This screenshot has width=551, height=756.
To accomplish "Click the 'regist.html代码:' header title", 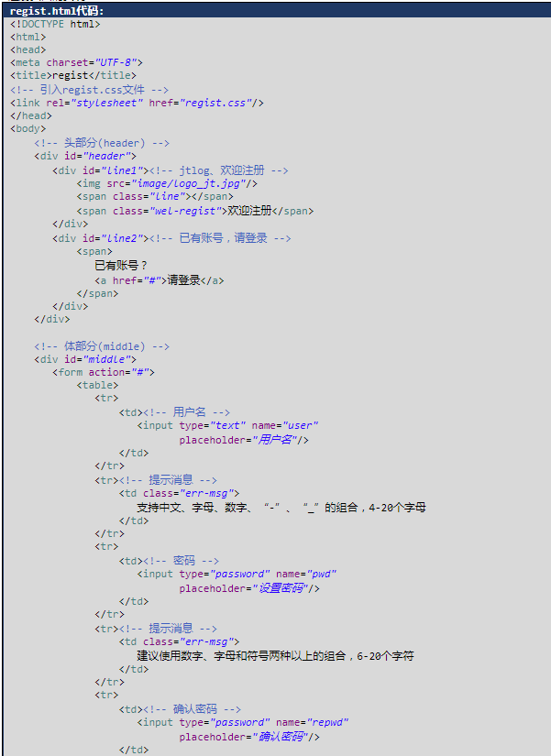I will point(57,11).
